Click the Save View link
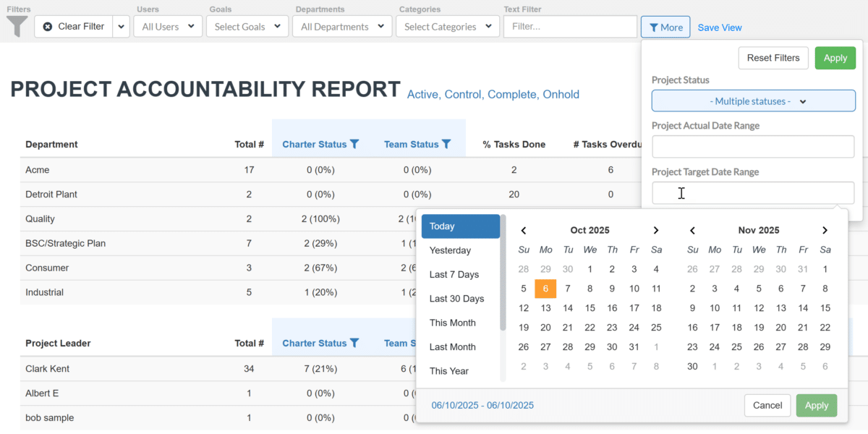This screenshot has height=434, width=868. [x=720, y=27]
